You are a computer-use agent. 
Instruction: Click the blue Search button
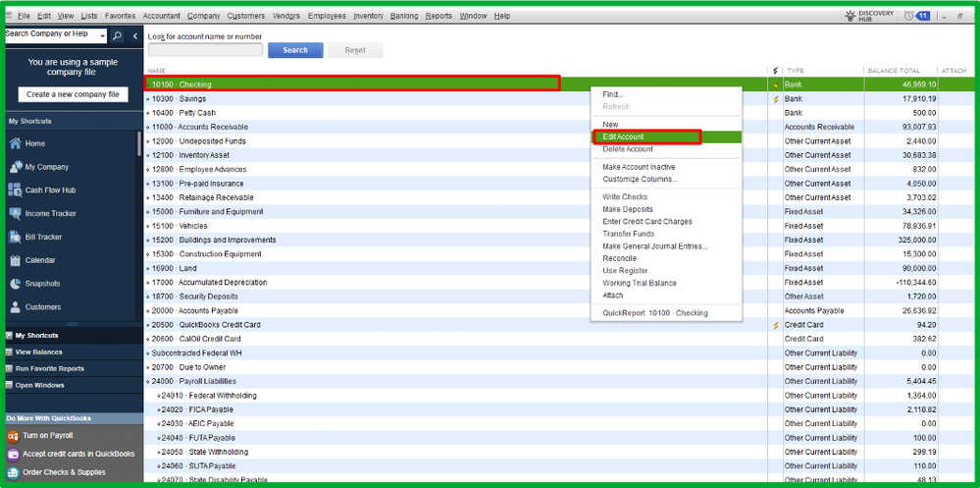[295, 51]
